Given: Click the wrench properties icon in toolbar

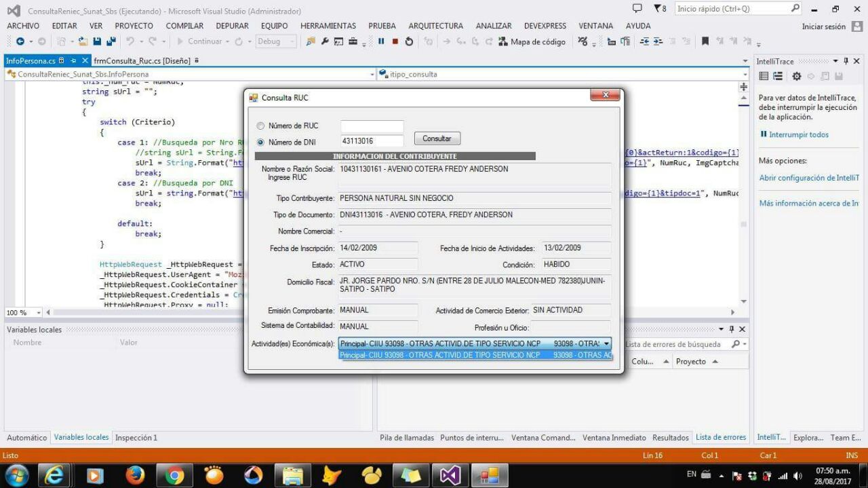Looking at the screenshot, I should [325, 41].
